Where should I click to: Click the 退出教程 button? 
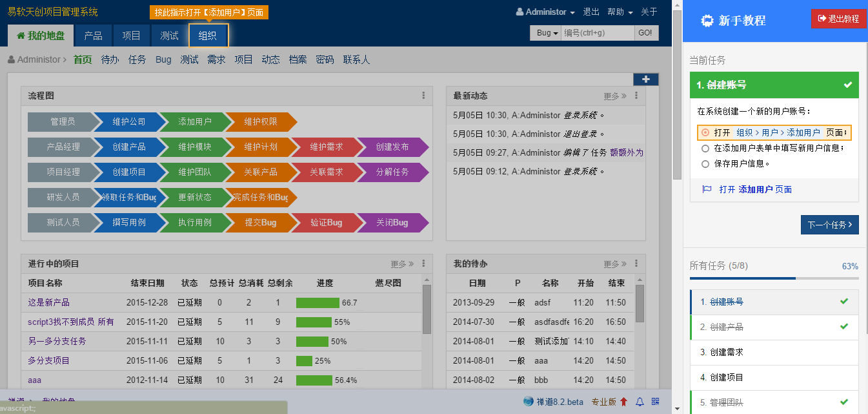(x=838, y=19)
